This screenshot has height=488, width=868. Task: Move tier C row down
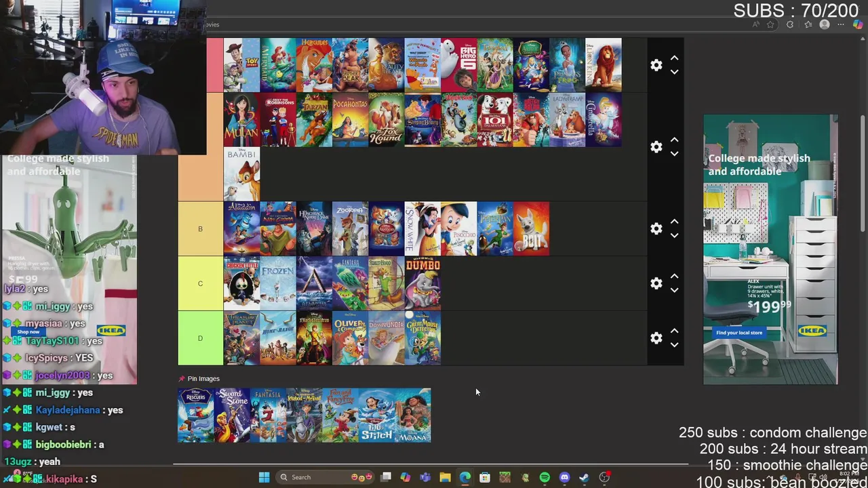[674, 290]
